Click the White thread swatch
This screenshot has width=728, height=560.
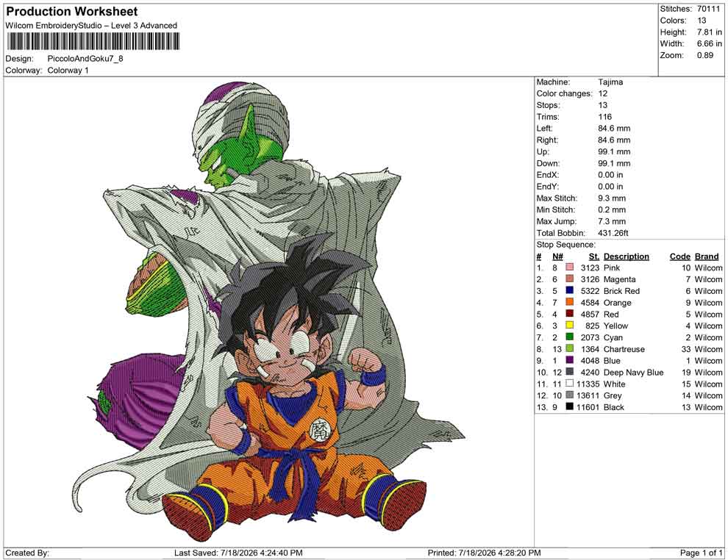click(x=570, y=383)
